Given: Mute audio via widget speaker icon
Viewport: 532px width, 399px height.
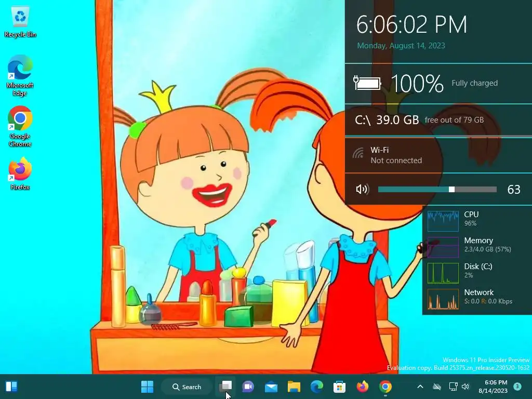Looking at the screenshot, I should tap(362, 189).
